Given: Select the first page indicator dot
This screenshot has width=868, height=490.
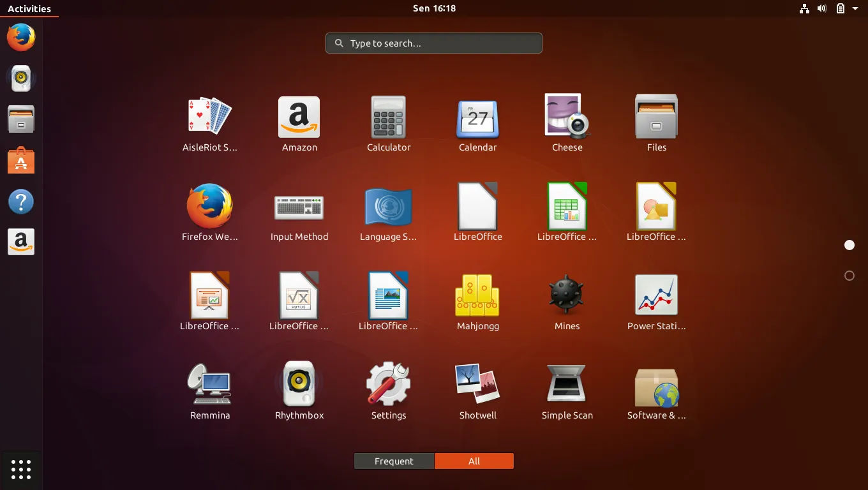Looking at the screenshot, I should [x=849, y=245].
